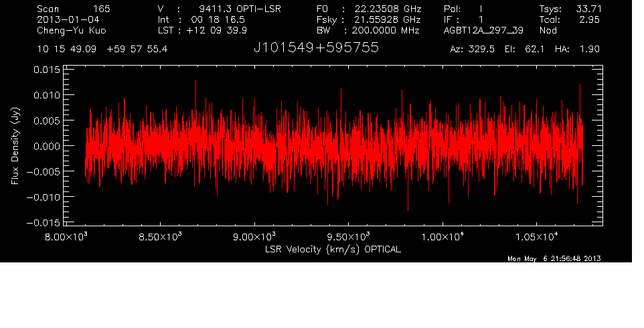Click the Flux Density (Jy) axis label
Screen dimensions: 644x328
tap(15, 146)
